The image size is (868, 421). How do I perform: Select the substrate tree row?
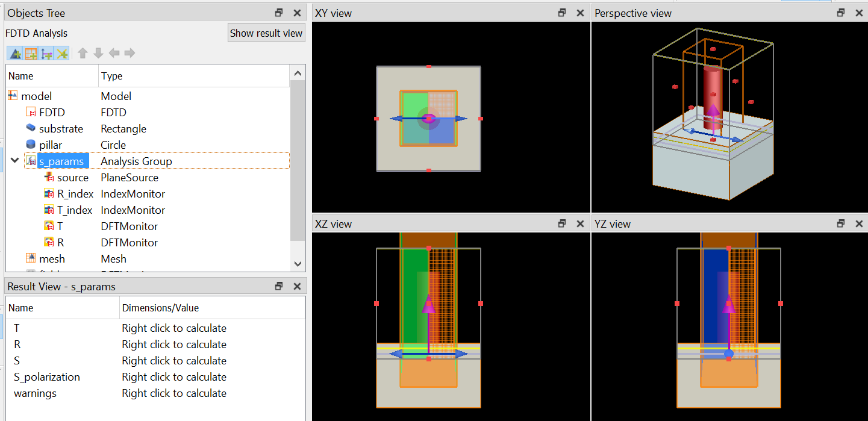(148, 128)
